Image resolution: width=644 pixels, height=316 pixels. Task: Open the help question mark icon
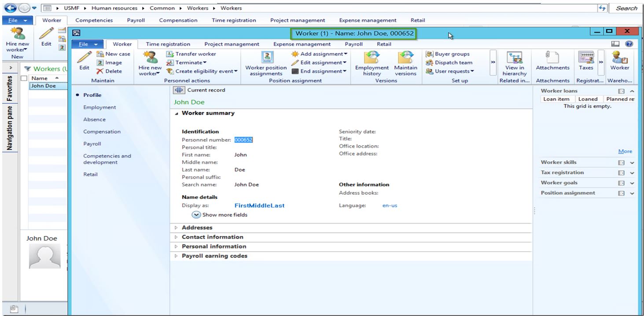pos(629,44)
